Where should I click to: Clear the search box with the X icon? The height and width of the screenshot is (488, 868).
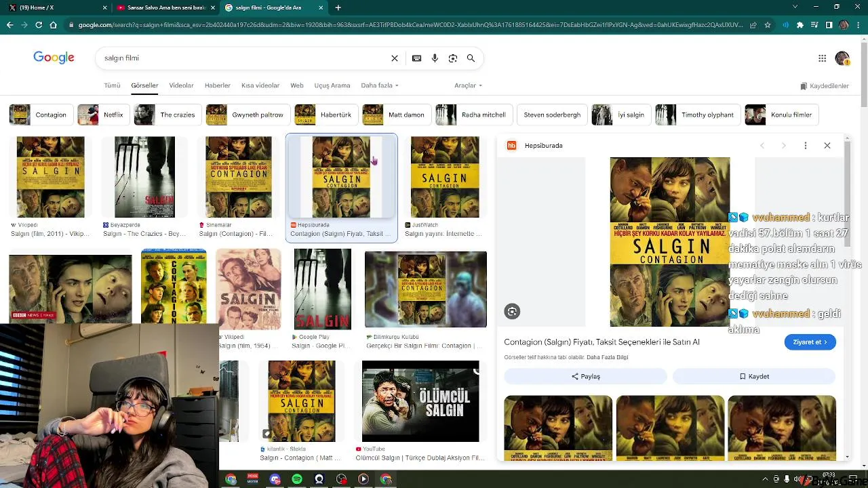click(395, 58)
